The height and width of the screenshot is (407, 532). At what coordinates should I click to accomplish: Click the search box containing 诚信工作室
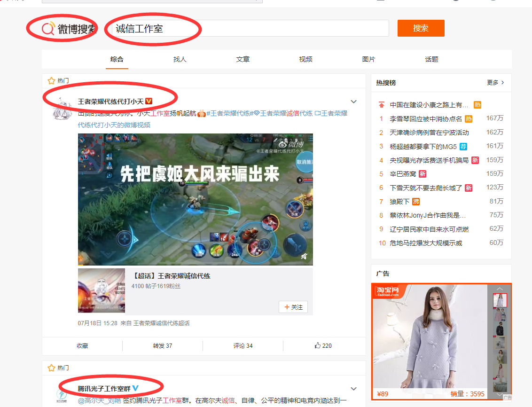pyautogui.click(x=250, y=29)
